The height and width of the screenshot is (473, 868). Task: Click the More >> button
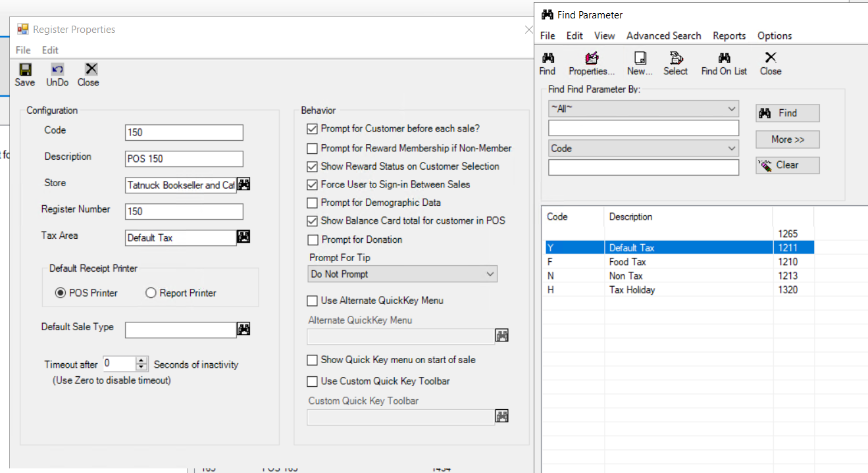(x=788, y=139)
